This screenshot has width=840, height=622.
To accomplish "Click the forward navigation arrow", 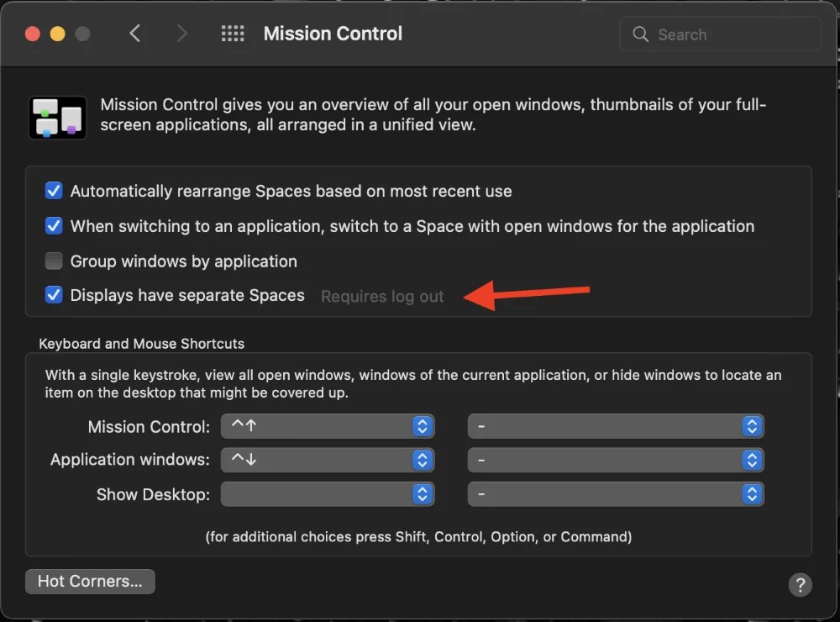I will click(x=182, y=34).
